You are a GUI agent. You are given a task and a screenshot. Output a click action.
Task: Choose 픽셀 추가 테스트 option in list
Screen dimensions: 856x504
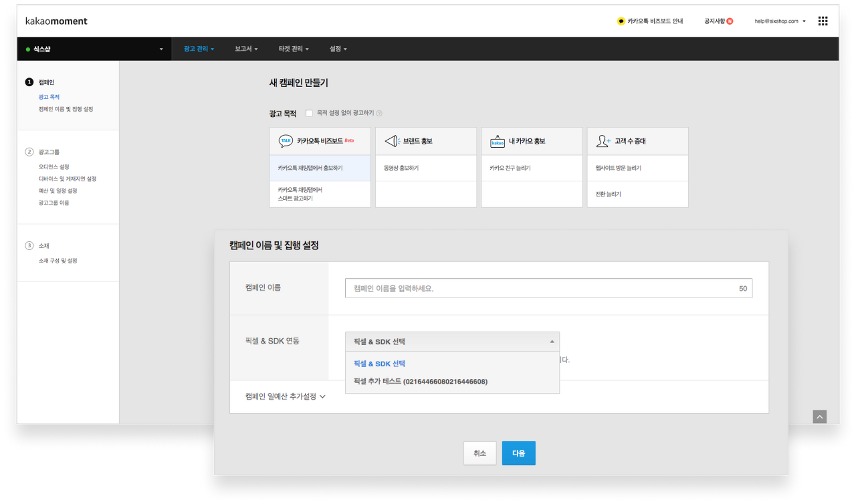pyautogui.click(x=452, y=382)
